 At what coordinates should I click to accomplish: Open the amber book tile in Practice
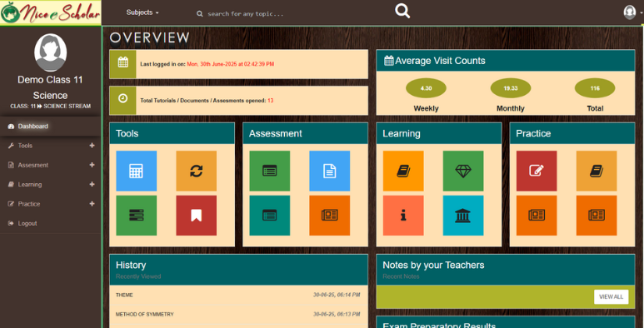(x=597, y=171)
